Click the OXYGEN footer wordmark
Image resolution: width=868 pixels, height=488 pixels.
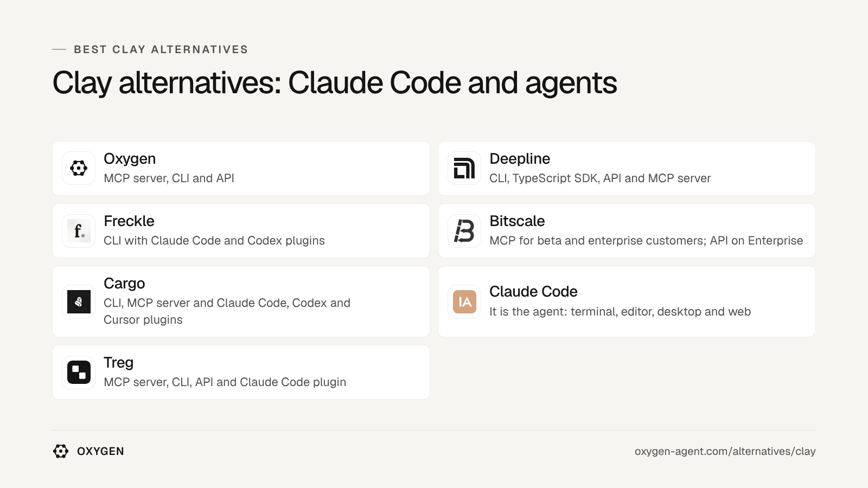coord(100,451)
